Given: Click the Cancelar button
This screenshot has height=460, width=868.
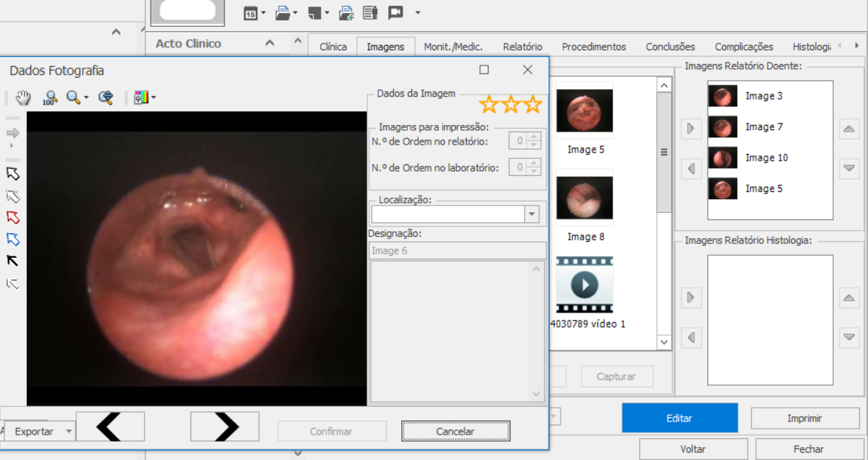Looking at the screenshot, I should [x=455, y=432].
